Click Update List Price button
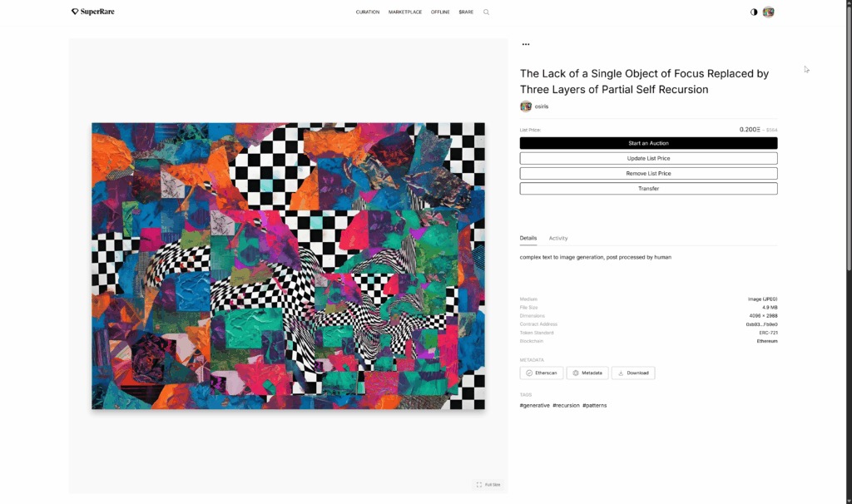 [x=648, y=159]
